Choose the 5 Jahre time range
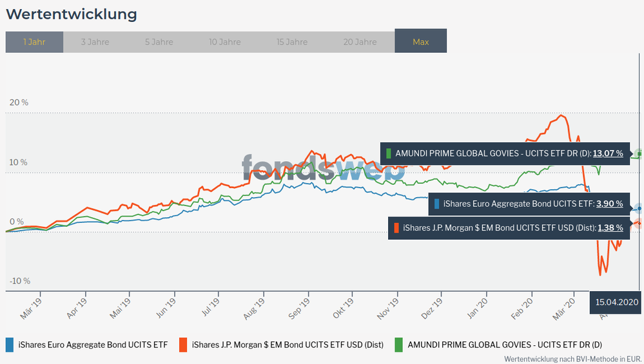644x364 pixels. (x=159, y=42)
